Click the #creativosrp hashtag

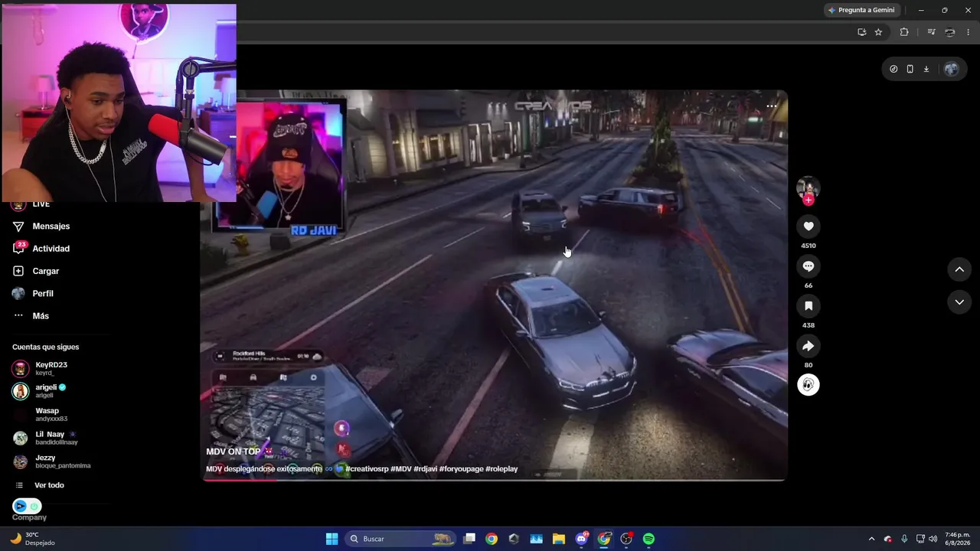point(366,469)
